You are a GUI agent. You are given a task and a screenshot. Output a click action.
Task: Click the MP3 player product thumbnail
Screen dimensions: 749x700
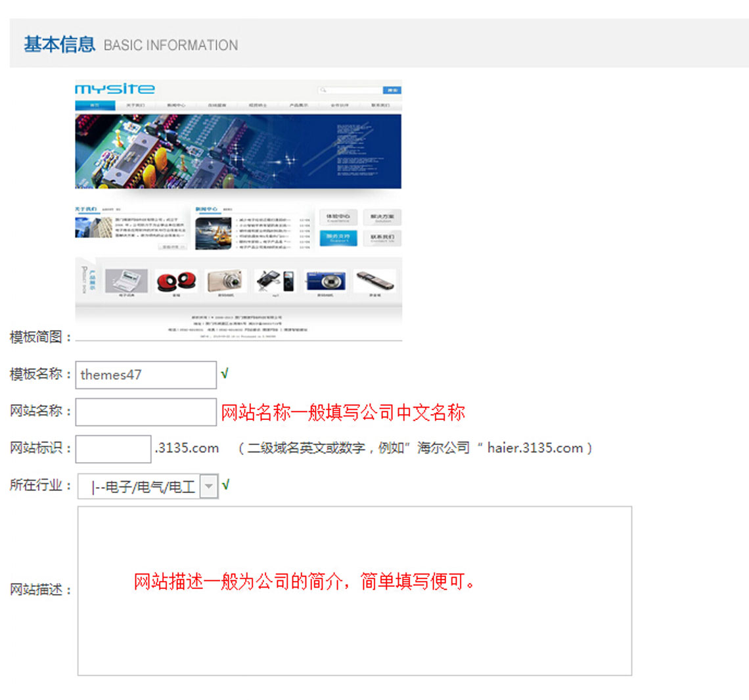[276, 281]
